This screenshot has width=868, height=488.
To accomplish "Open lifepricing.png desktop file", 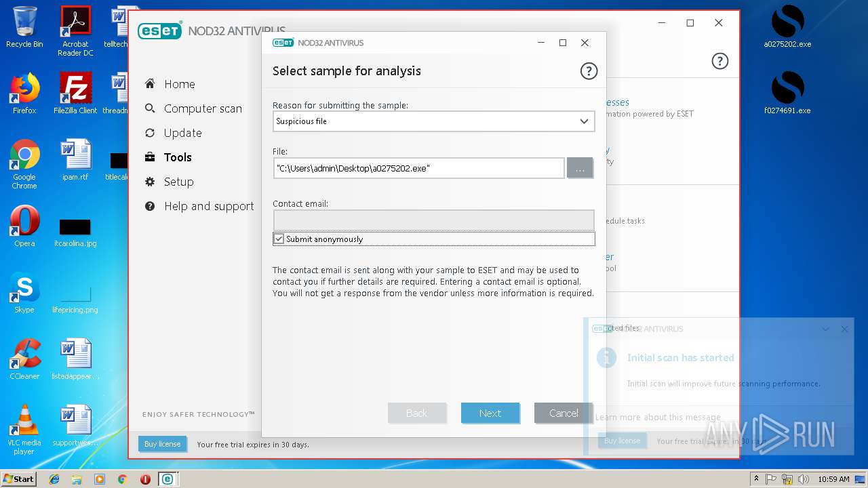I will [x=75, y=298].
